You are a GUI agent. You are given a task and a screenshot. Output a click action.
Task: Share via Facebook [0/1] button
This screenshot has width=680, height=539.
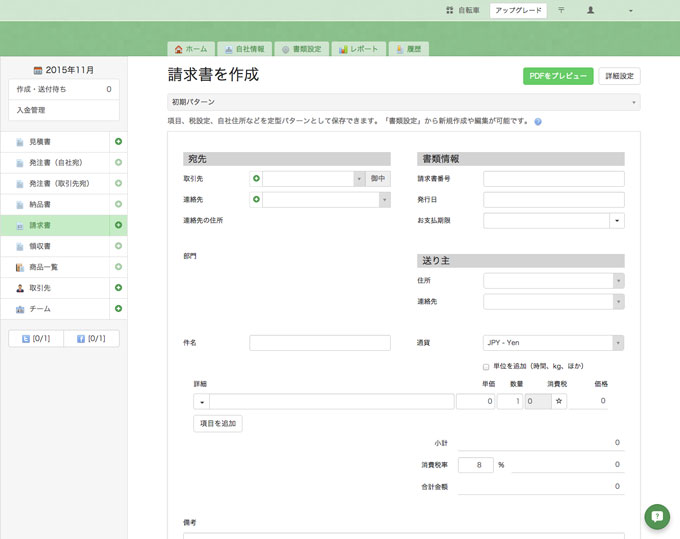pyautogui.click(x=91, y=339)
